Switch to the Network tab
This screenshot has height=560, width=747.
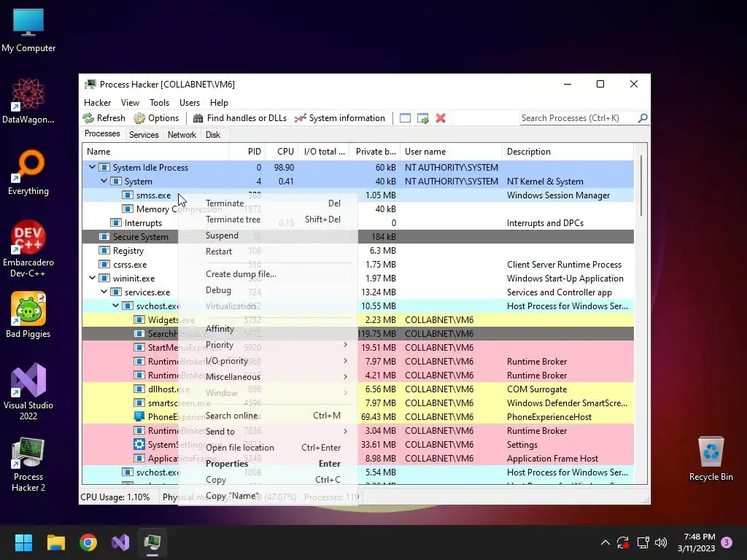tap(182, 135)
